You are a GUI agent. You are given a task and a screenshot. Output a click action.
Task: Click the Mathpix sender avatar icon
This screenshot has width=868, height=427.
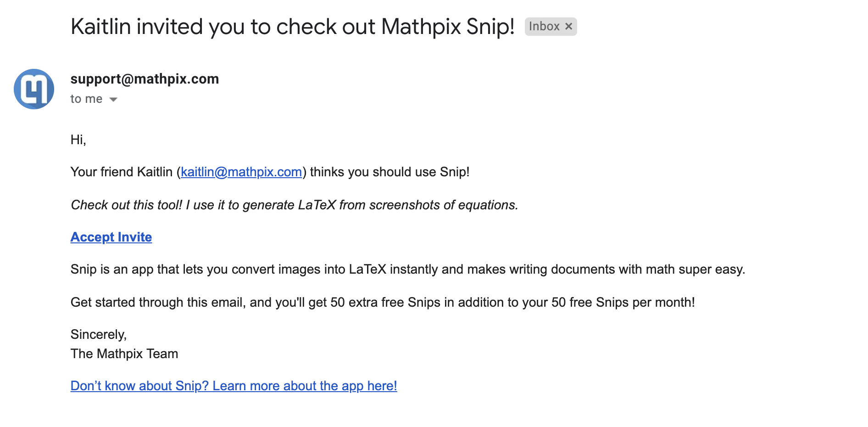point(34,89)
